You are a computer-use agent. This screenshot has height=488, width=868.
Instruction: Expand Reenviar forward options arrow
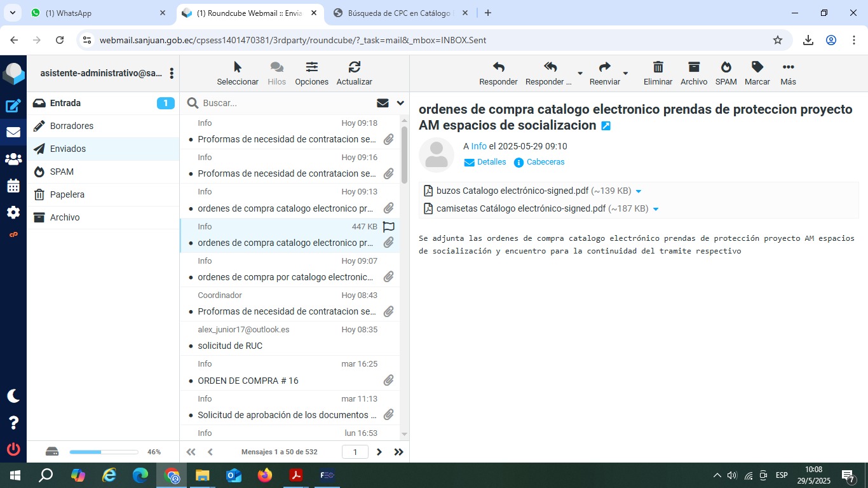(x=625, y=74)
